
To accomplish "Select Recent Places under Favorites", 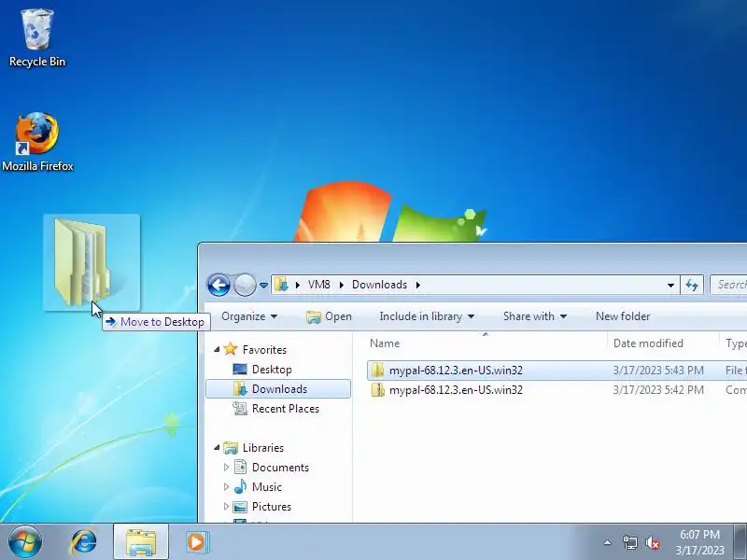I will click(285, 409).
